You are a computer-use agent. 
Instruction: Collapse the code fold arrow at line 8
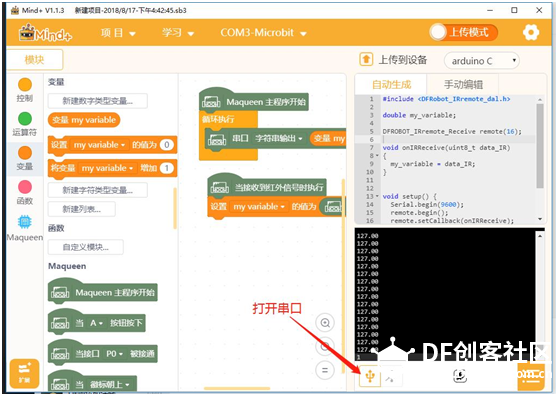(x=377, y=156)
